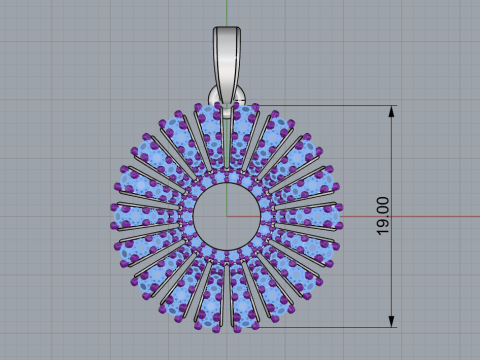Select the 19.00 dimension text
Screen dimensions: 480x360
(383, 216)
